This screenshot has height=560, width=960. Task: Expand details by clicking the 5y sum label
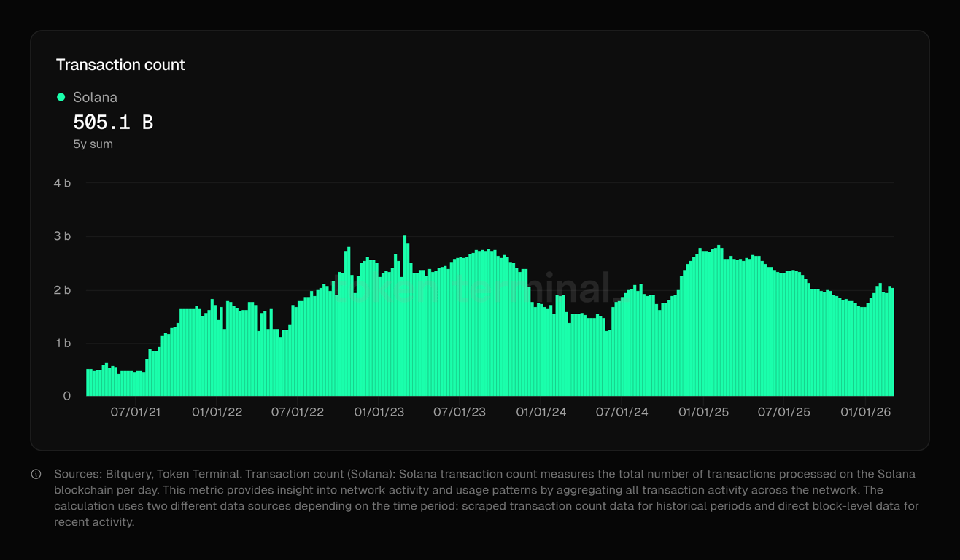point(93,144)
